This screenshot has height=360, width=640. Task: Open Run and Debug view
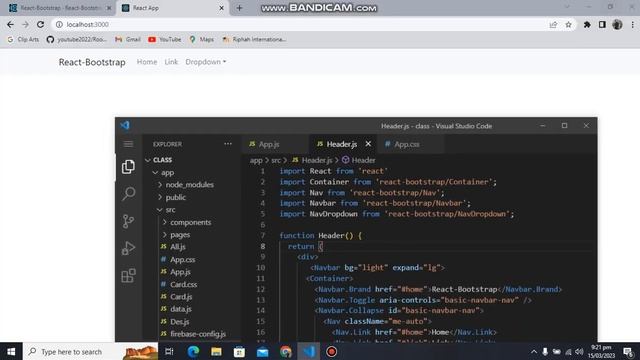[128, 248]
